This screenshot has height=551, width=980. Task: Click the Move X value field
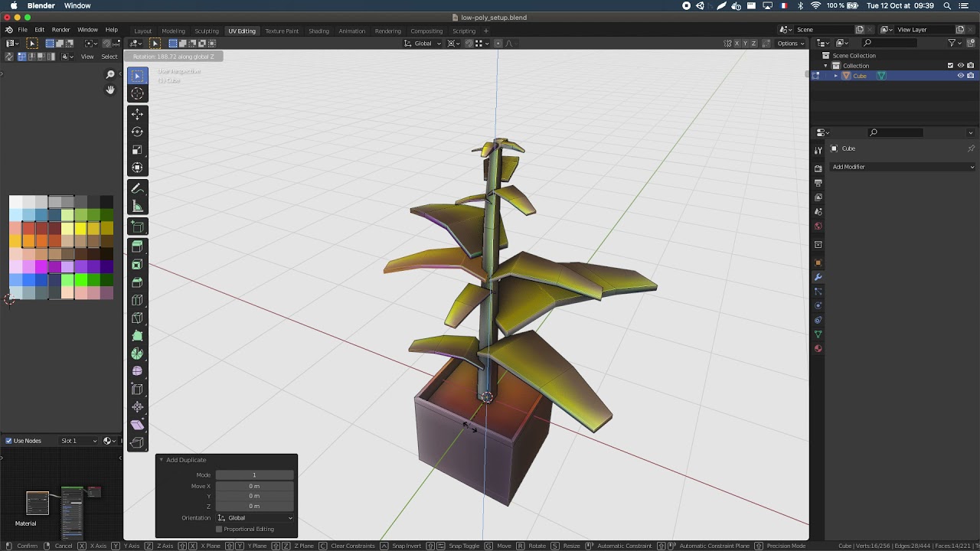pyautogui.click(x=254, y=486)
